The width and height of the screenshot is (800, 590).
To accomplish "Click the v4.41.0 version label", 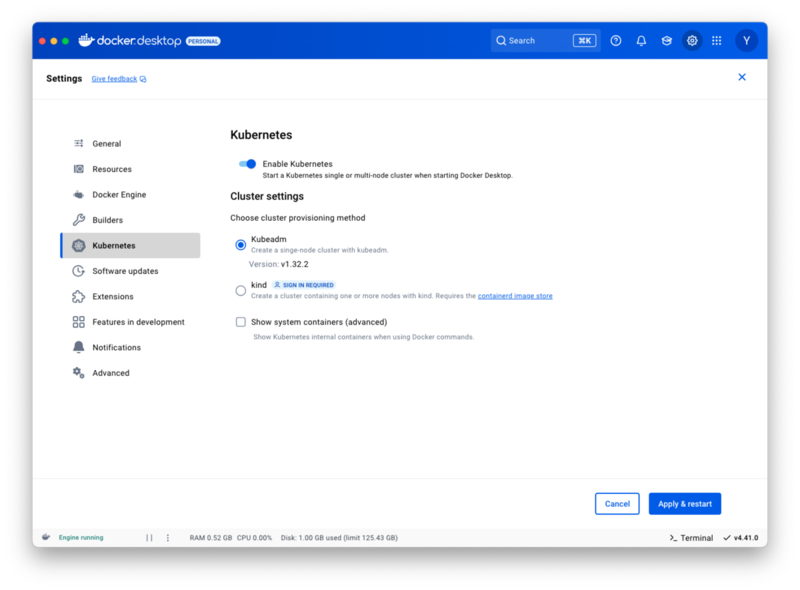I will 746,538.
